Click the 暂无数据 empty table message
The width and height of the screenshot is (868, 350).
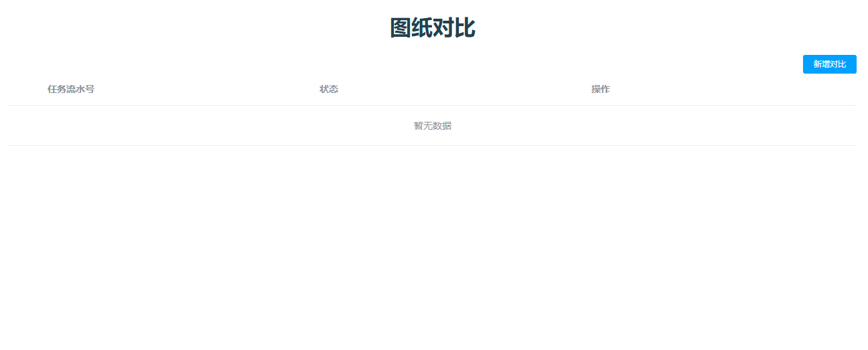pos(433,126)
